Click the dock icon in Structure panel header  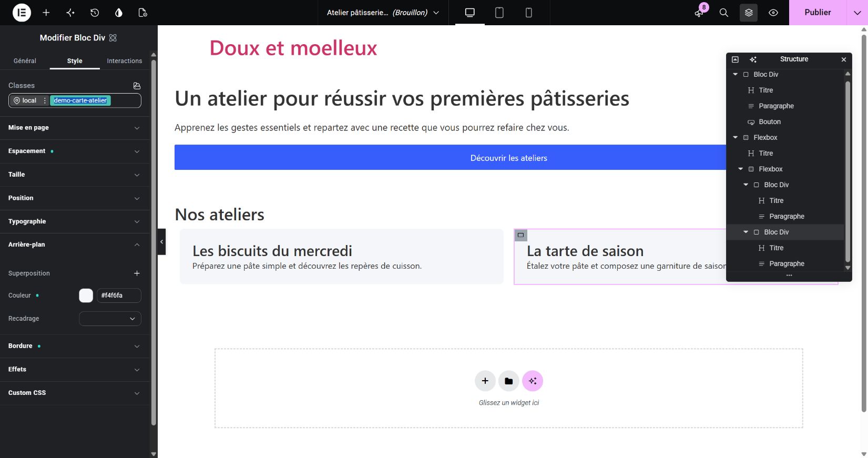point(736,59)
